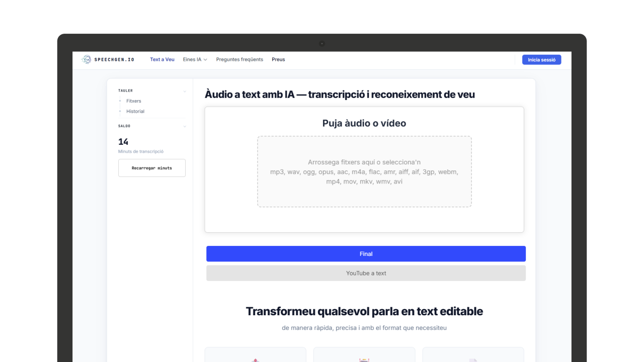
Task: Collapse the TAULER sidebar section chevron
Action: pyautogui.click(x=185, y=91)
